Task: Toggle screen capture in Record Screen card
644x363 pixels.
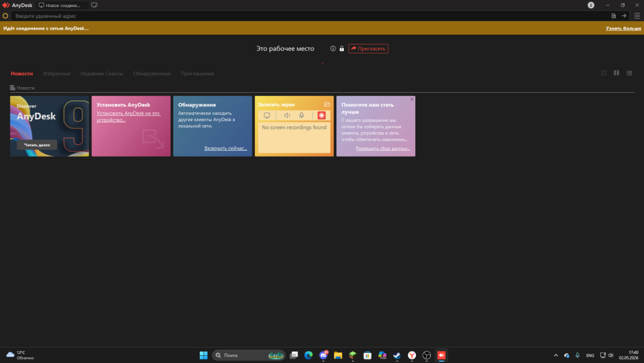Action: click(267, 115)
